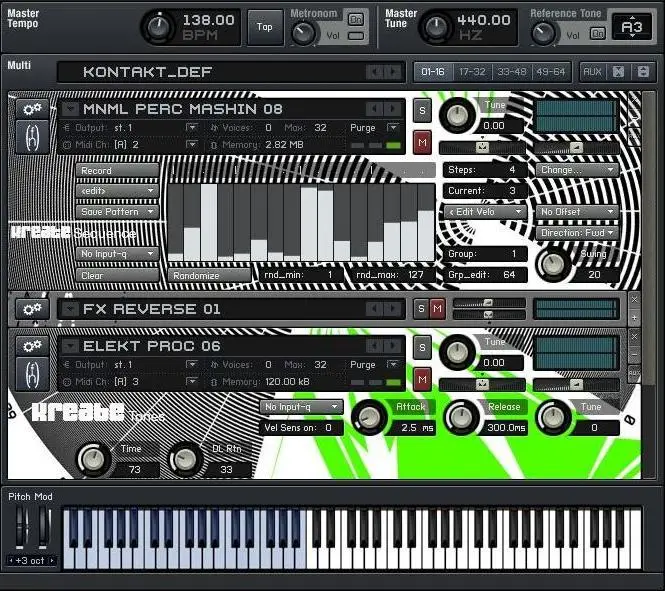Open the Change... dropdown

pos(577,170)
